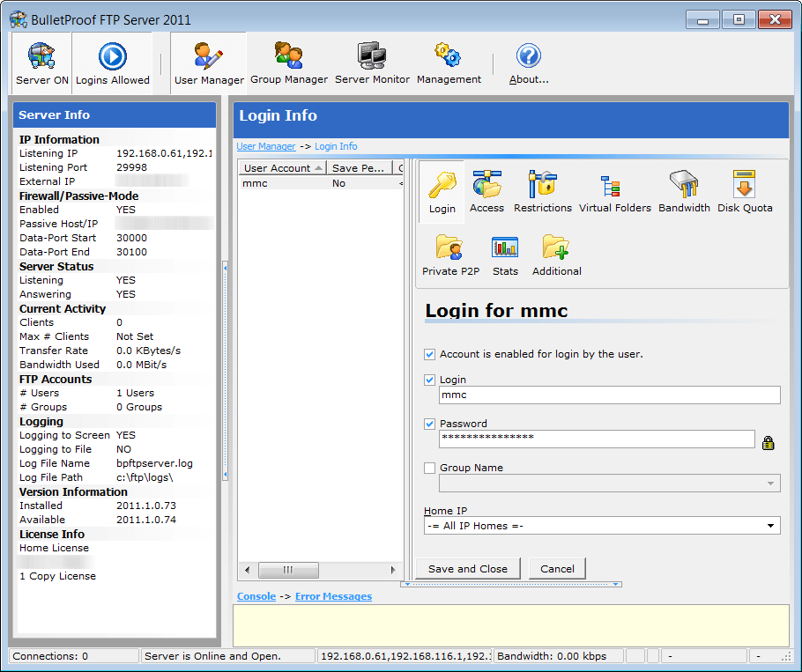
Task: Click the Login name input field
Action: (x=609, y=395)
